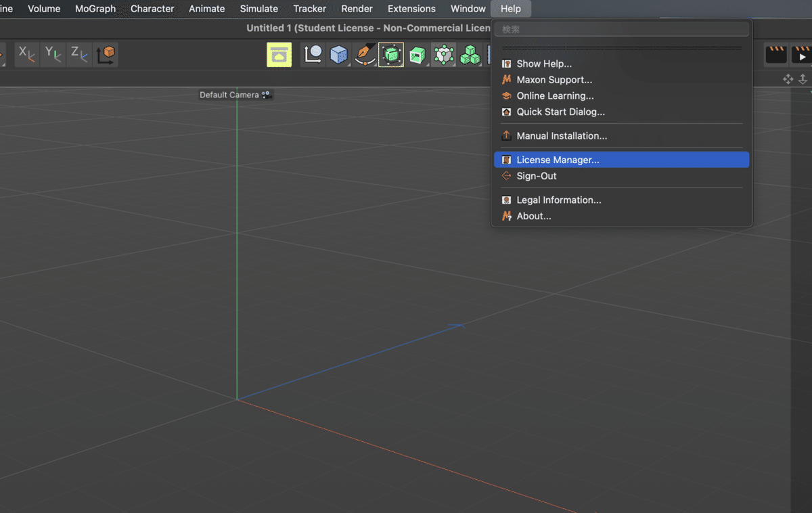
Task: Click the render view clapperboard icon
Action: click(x=775, y=55)
